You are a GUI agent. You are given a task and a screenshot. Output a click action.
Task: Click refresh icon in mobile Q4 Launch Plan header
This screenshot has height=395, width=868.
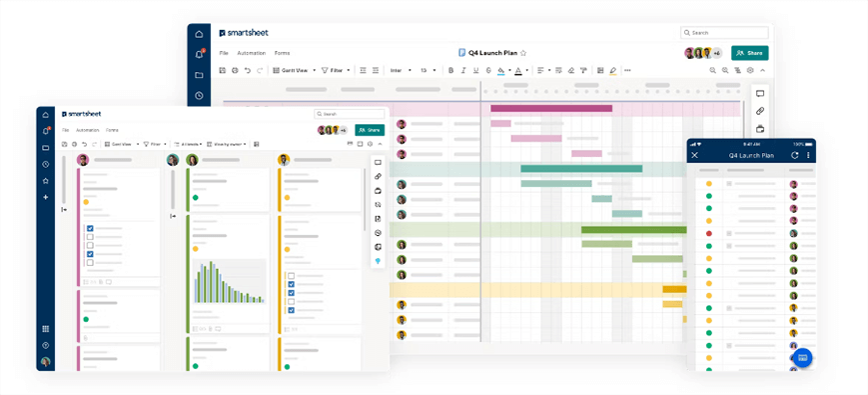click(795, 156)
